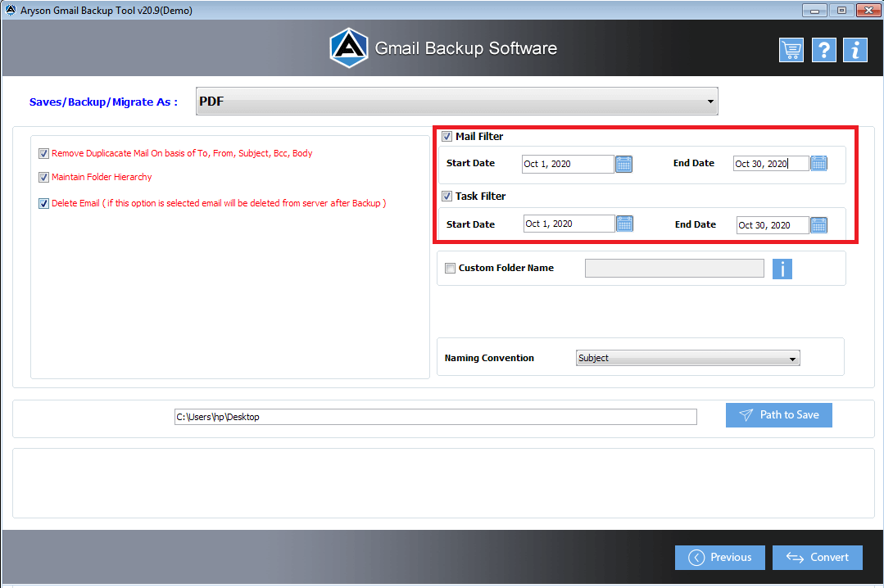Image resolution: width=884 pixels, height=588 pixels.
Task: Click the Task Filter End Date field
Action: coord(773,225)
